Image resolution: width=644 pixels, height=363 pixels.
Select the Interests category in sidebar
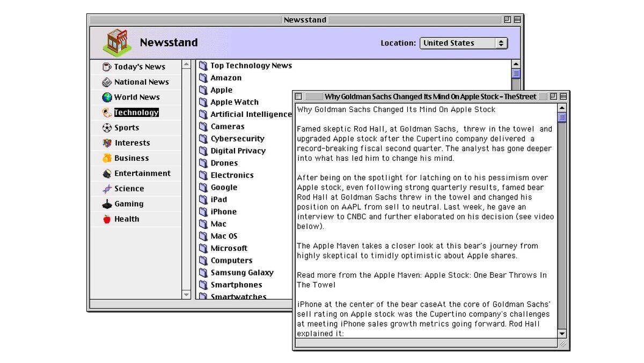click(x=132, y=143)
